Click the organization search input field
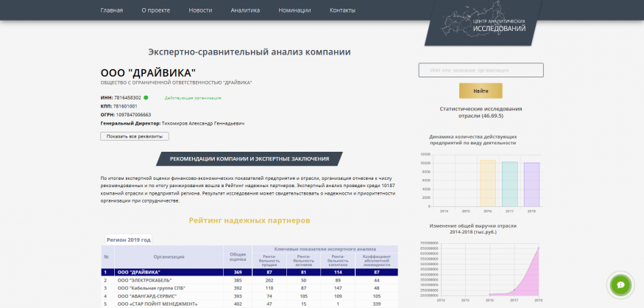 tap(481, 70)
